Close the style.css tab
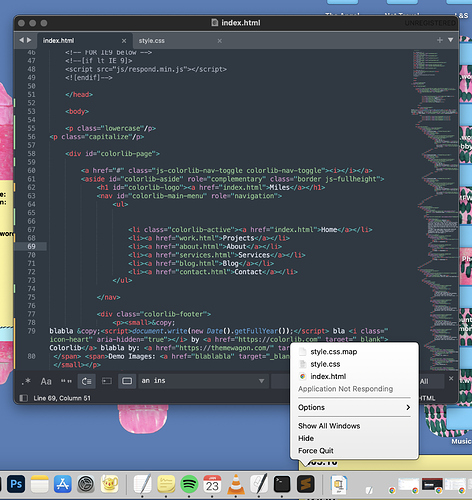This screenshot has width=472, height=500. (220, 41)
